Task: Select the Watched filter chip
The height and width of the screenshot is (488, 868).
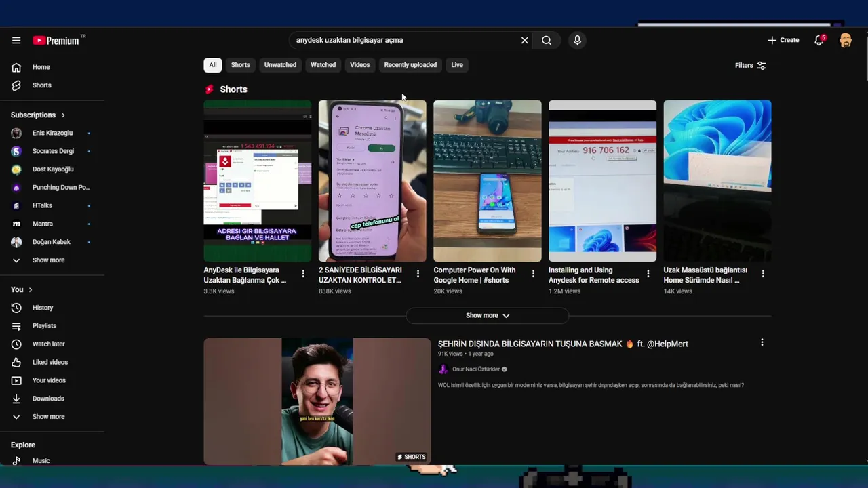Action: (323, 65)
